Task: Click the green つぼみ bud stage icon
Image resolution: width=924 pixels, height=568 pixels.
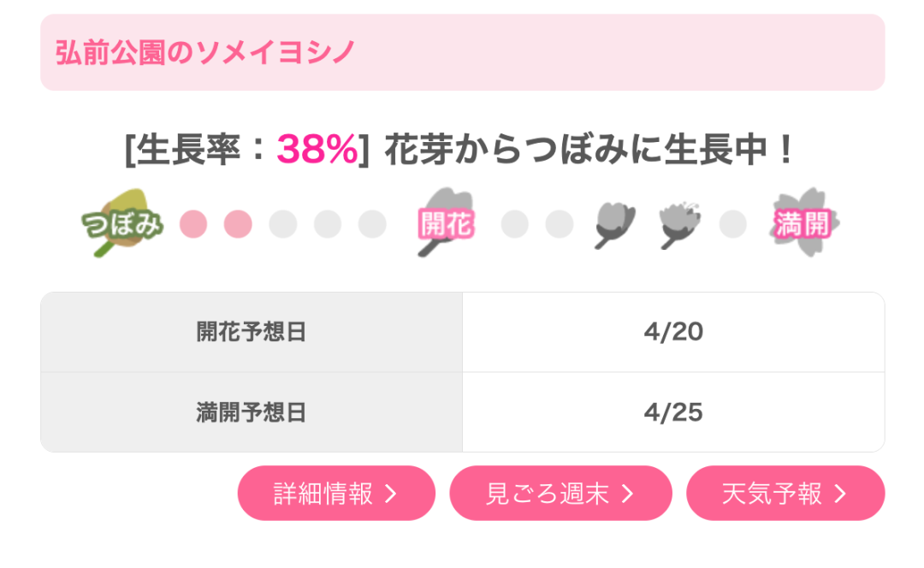Action: pyautogui.click(x=122, y=223)
